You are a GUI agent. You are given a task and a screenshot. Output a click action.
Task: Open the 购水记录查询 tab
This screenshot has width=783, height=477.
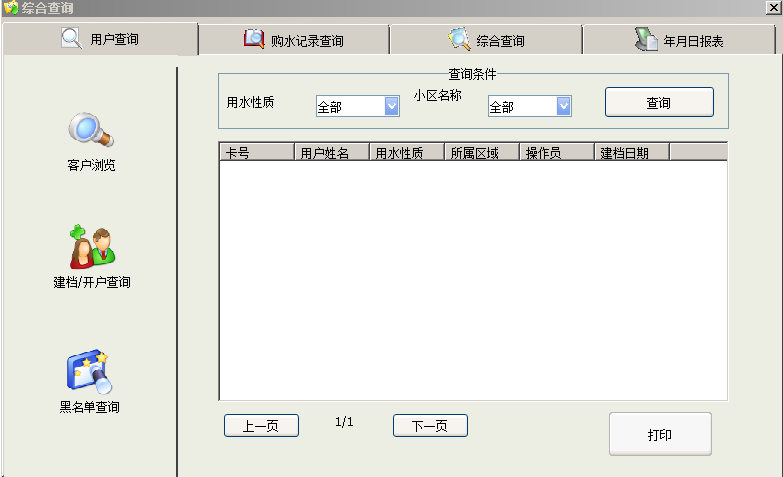click(294, 40)
